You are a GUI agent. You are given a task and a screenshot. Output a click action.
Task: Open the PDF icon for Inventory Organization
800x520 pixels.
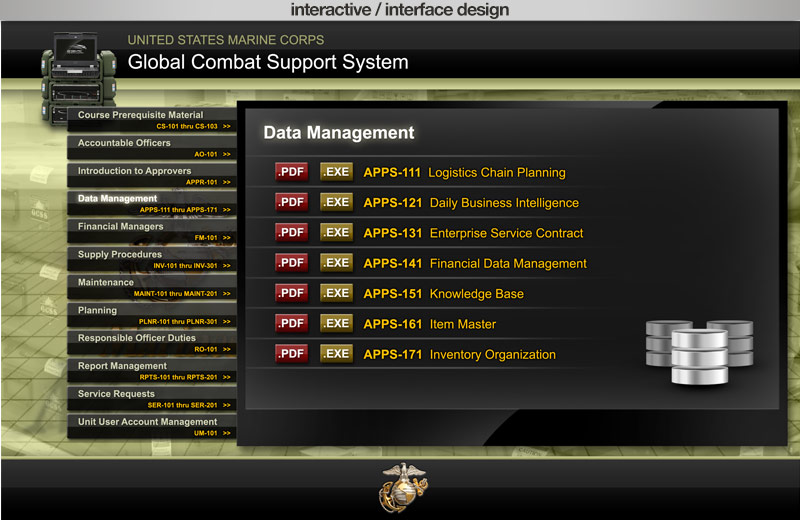point(292,353)
